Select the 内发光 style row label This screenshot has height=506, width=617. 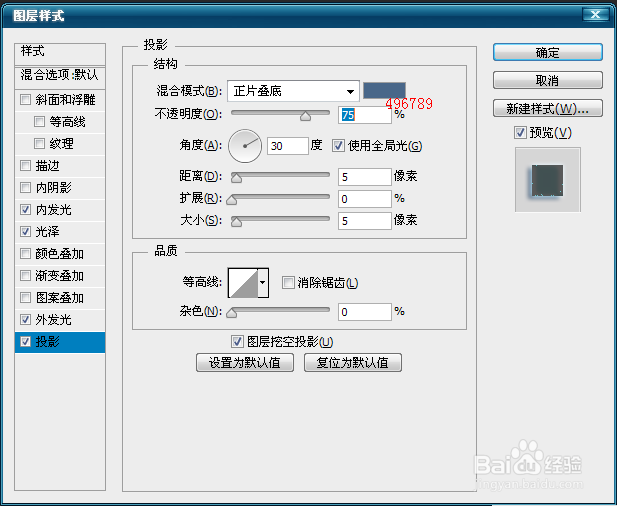tap(54, 210)
